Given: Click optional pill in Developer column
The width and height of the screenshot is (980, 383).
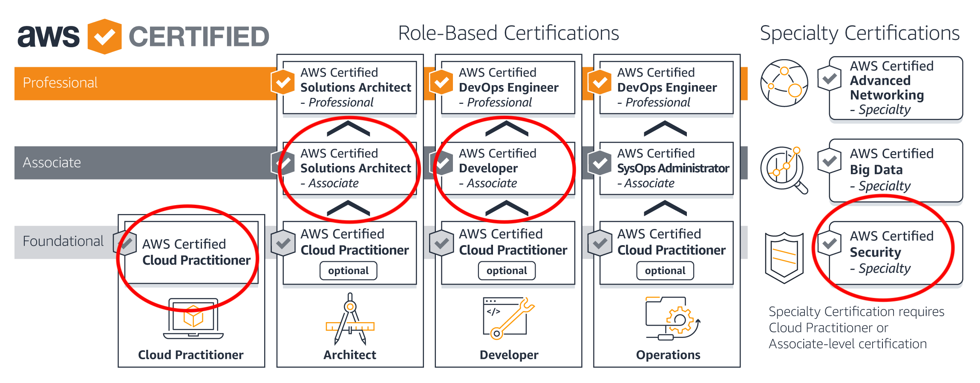Looking at the screenshot, I should pos(507,271).
